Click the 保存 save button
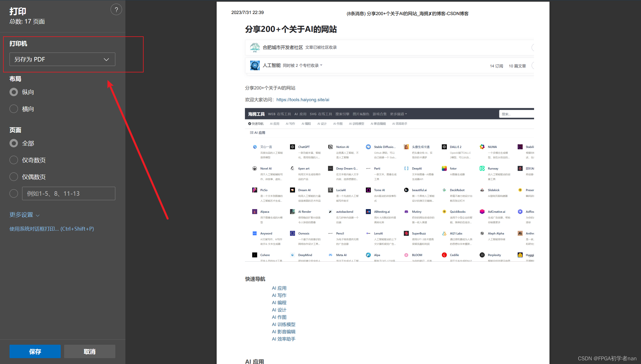 point(35,351)
